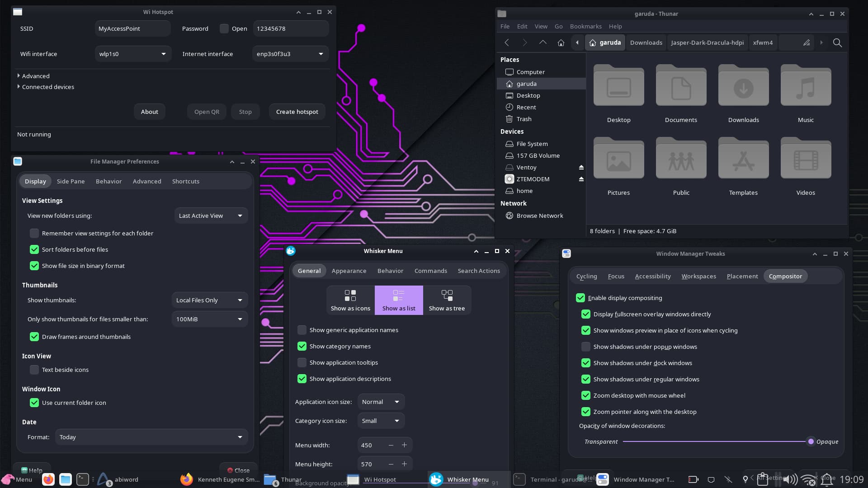The width and height of the screenshot is (868, 488).
Task: Open the Documents folder icon
Action: 681,85
